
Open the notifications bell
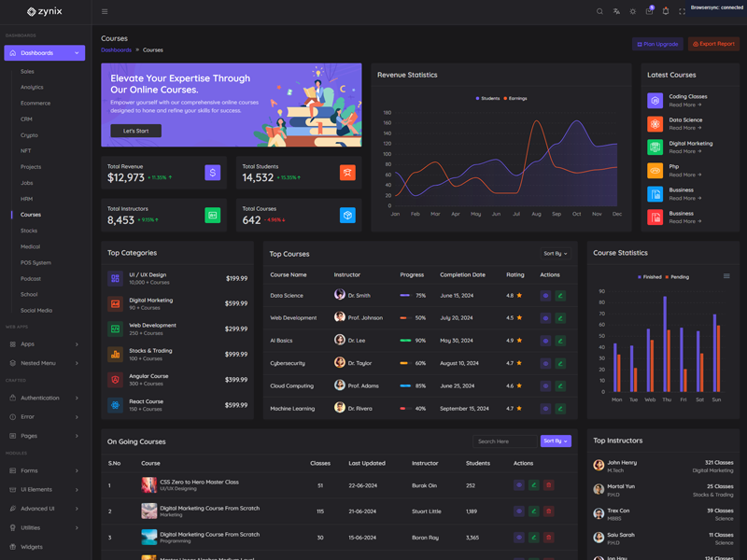click(666, 11)
